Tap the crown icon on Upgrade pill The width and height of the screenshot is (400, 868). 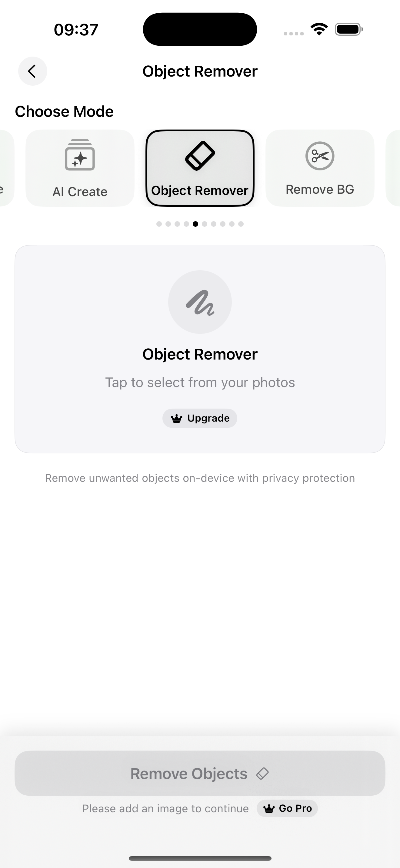(177, 419)
